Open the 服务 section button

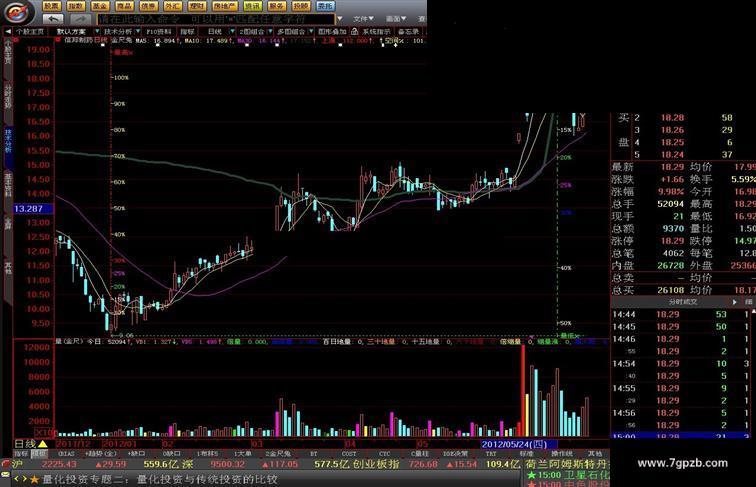pyautogui.click(x=277, y=6)
